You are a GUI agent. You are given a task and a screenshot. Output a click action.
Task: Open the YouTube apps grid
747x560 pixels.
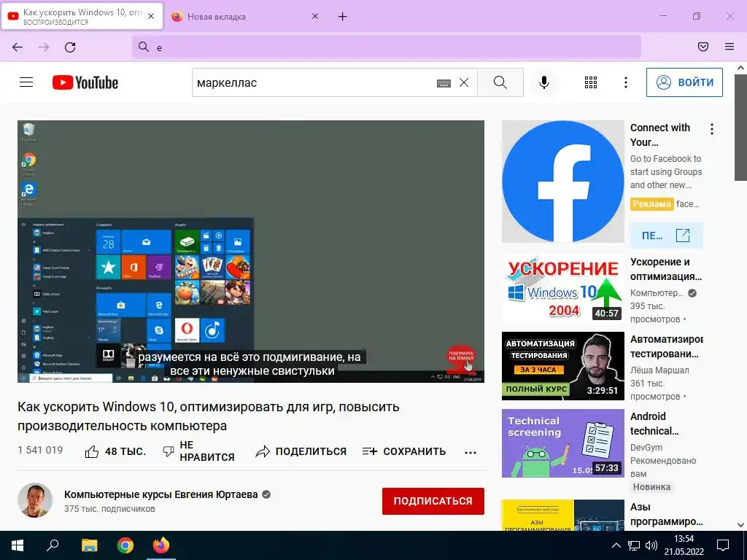pyautogui.click(x=591, y=82)
